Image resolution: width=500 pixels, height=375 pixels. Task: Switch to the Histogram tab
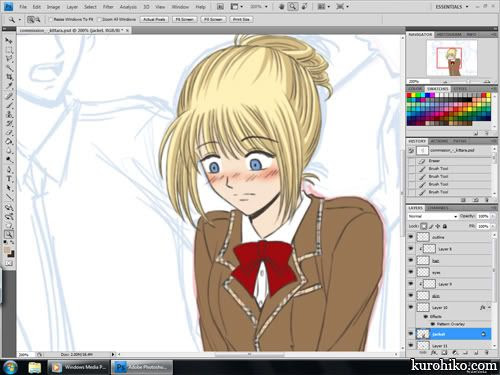pyautogui.click(x=449, y=34)
